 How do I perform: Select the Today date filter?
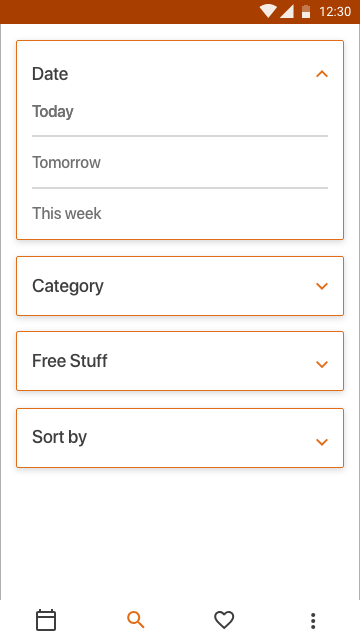[x=180, y=111]
